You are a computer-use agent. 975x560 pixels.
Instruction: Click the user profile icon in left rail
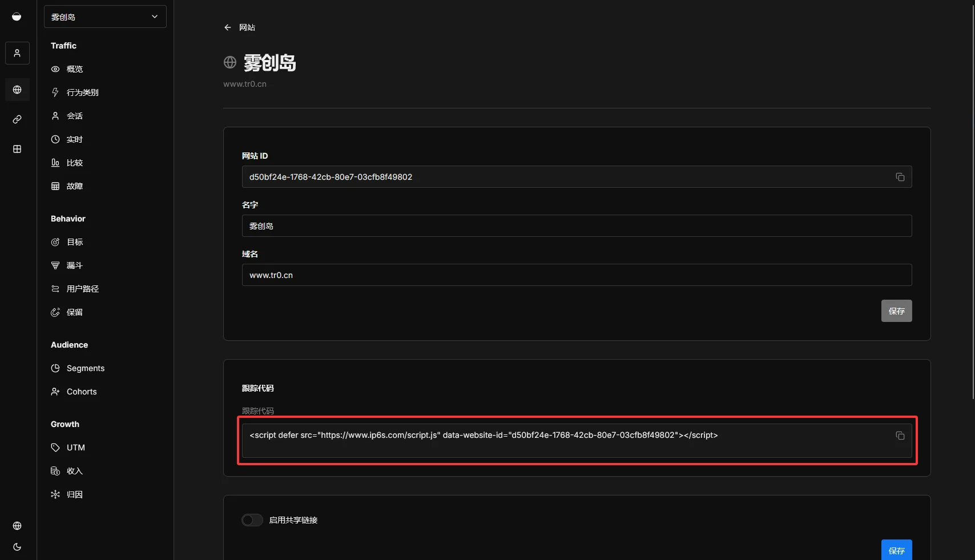[17, 53]
